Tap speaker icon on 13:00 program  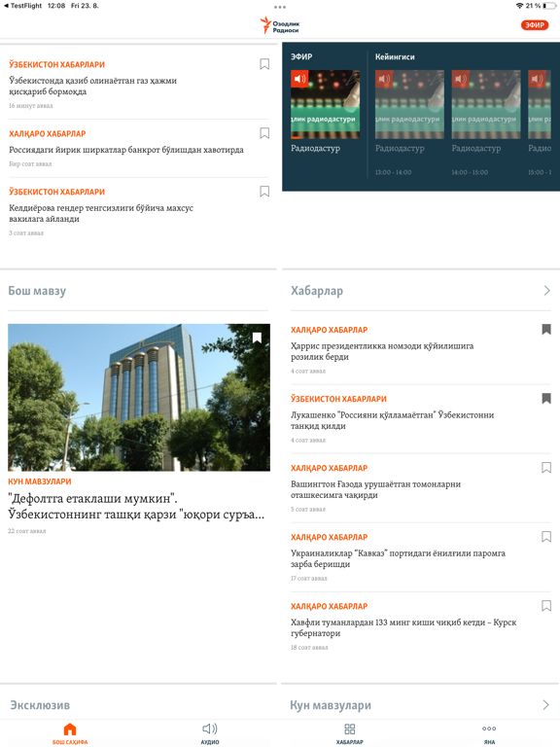(384, 79)
